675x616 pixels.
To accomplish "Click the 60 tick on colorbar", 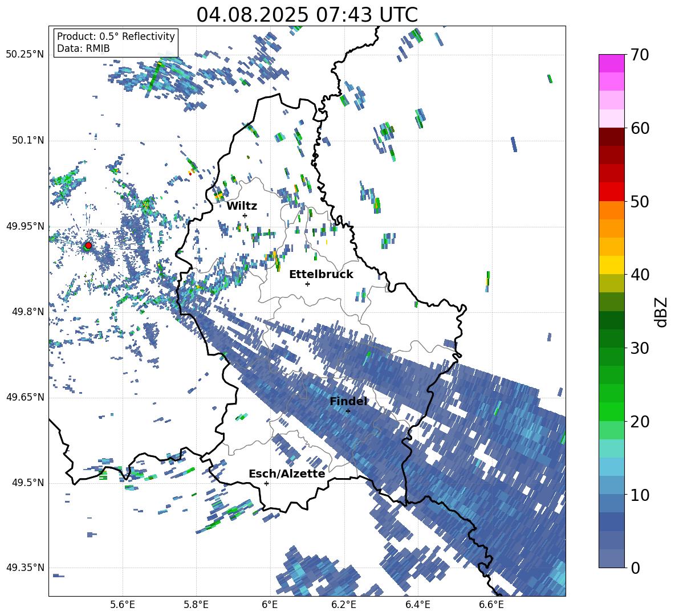I will tap(640, 128).
